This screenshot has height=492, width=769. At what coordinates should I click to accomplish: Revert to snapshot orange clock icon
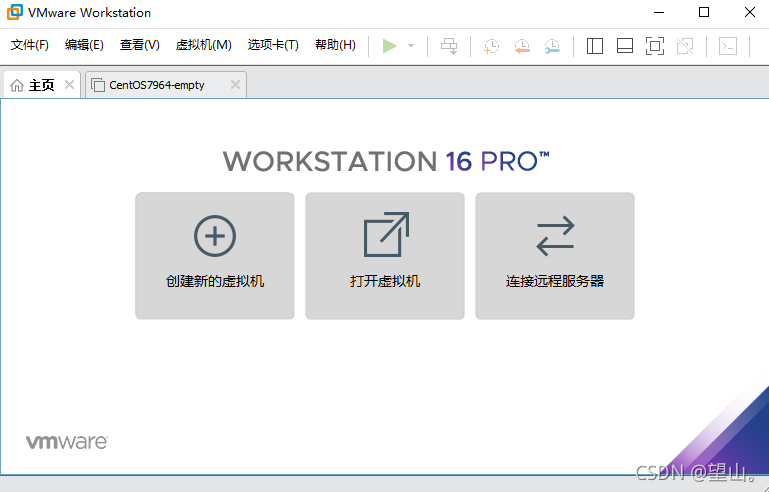pyautogui.click(x=522, y=46)
